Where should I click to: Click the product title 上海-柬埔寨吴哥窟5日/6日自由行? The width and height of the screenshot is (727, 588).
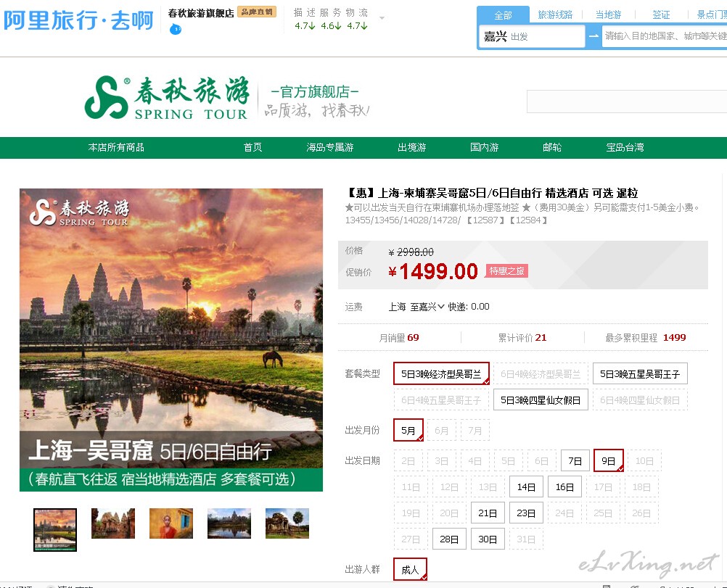[490, 193]
